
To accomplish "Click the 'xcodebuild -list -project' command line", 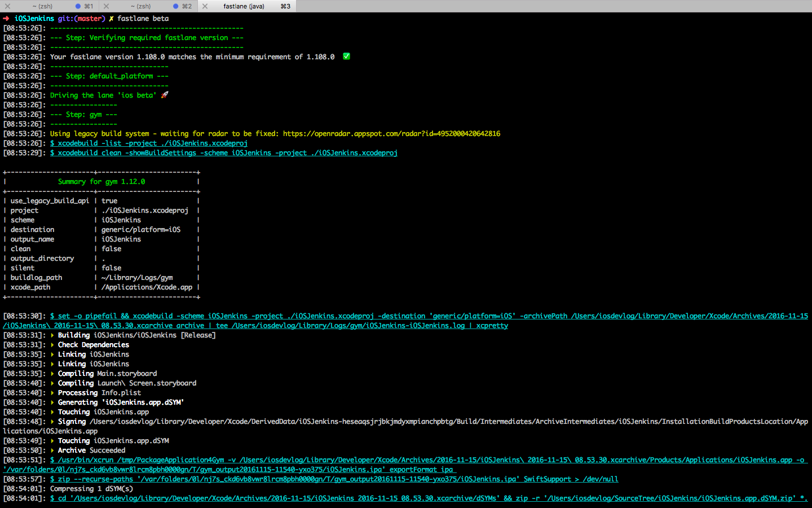I will [149, 143].
